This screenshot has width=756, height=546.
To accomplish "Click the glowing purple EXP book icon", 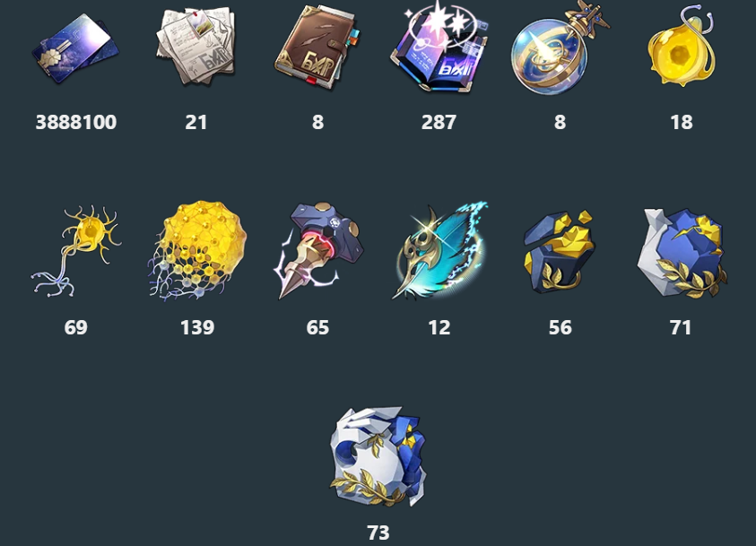I will tap(439, 47).
